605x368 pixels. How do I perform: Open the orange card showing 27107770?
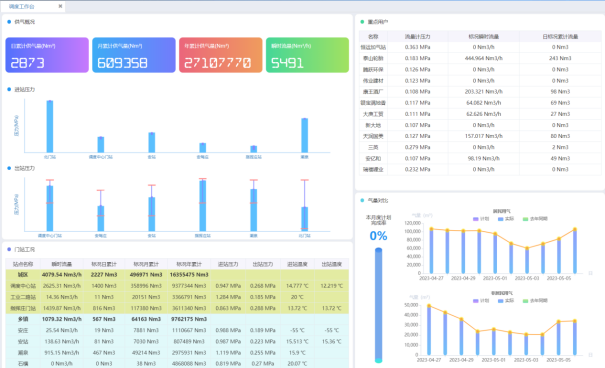pos(221,55)
